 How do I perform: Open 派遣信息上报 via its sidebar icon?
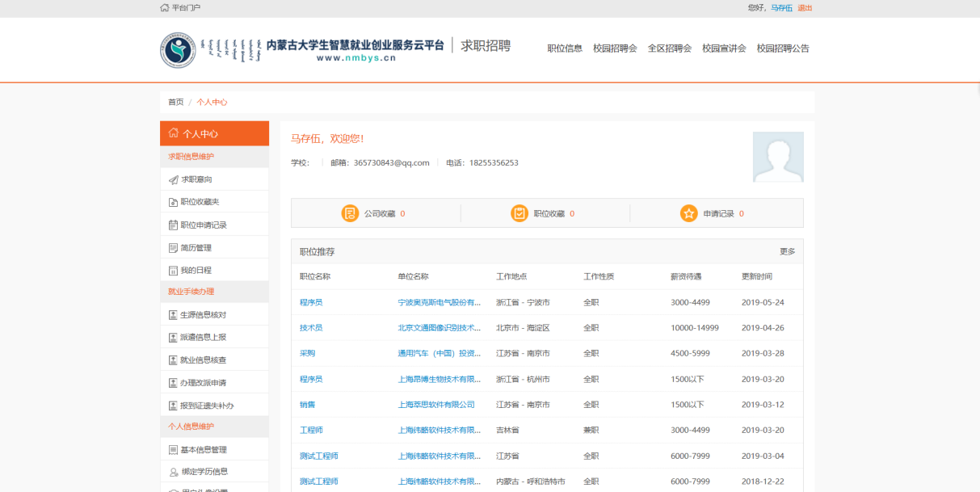(x=173, y=338)
